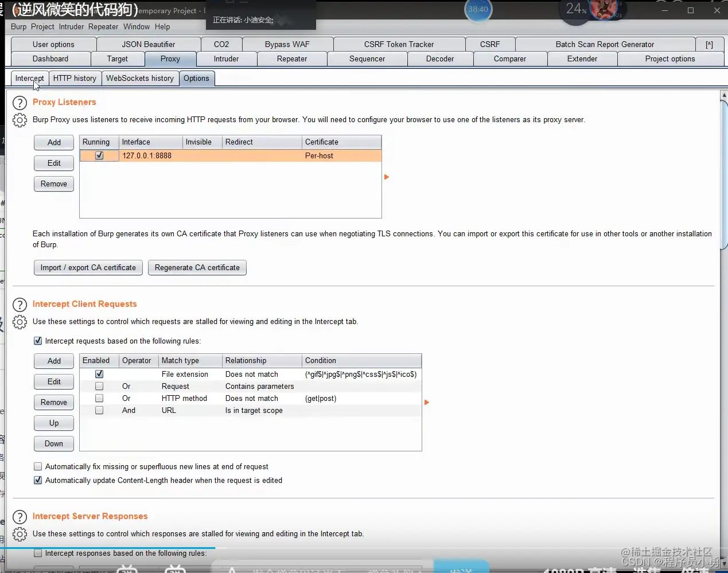Open the Extender tab
Screen dimensions: 728x573
[x=582, y=59]
